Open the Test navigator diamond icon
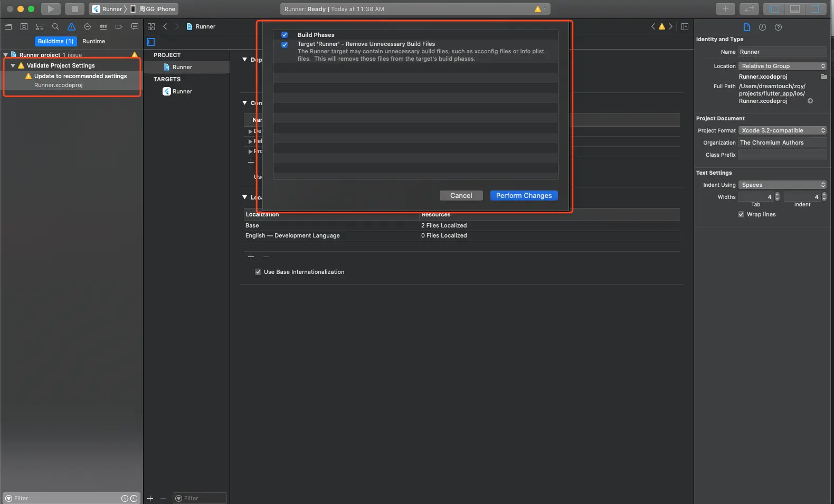This screenshot has width=834, height=504. pyautogui.click(x=87, y=26)
